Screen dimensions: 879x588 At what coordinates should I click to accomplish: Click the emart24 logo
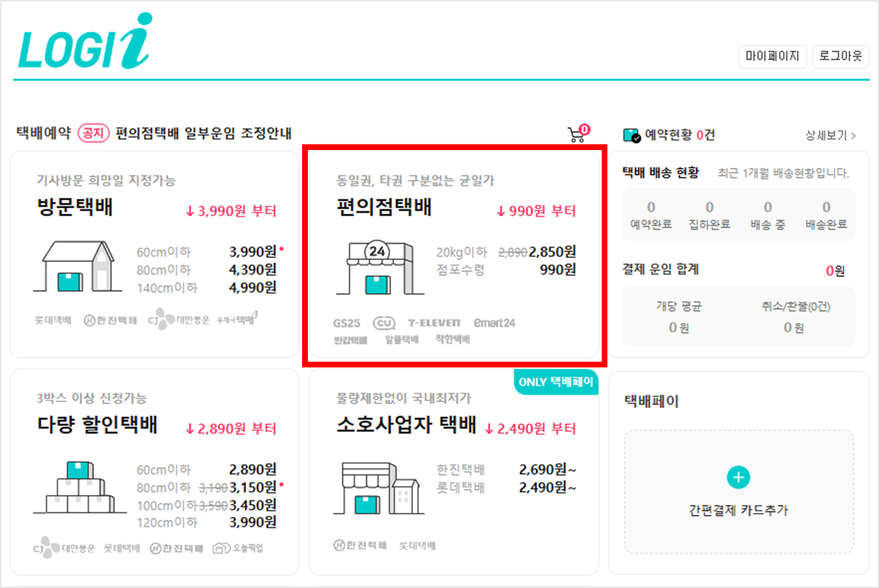(496, 322)
